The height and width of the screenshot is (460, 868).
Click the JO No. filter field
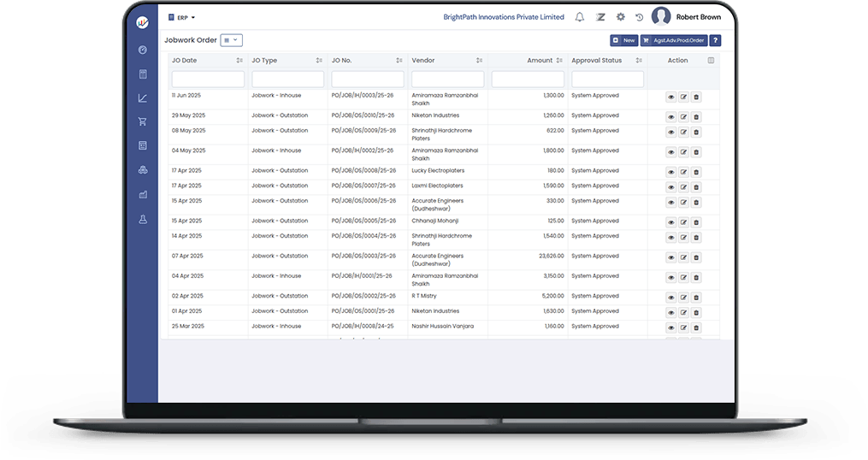click(368, 80)
